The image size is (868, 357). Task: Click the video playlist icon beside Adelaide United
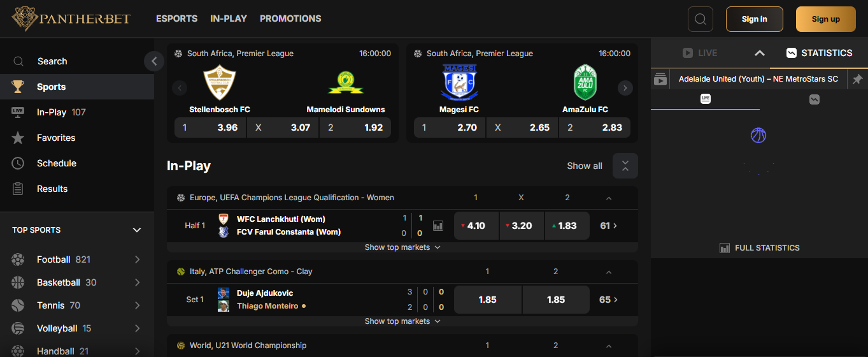pyautogui.click(x=660, y=80)
